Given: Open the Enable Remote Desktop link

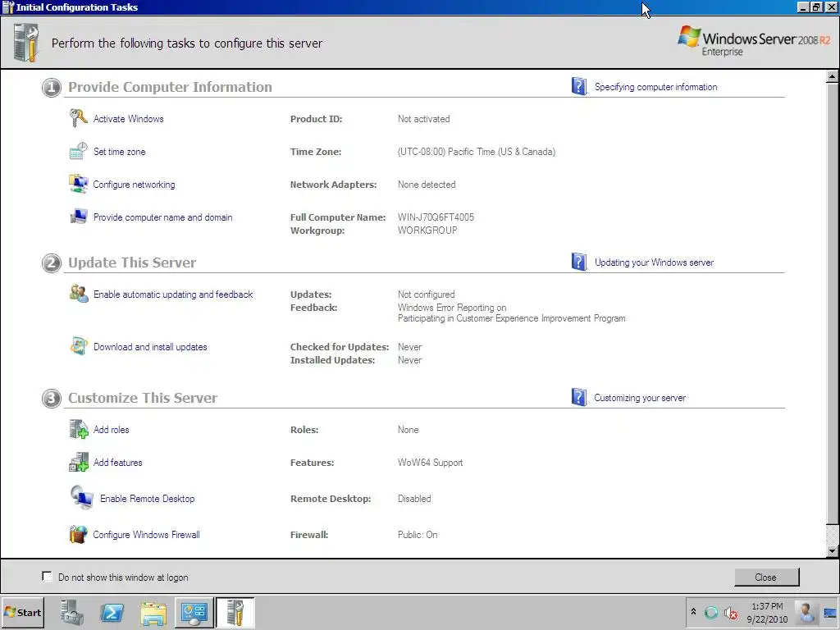Looking at the screenshot, I should (x=148, y=498).
